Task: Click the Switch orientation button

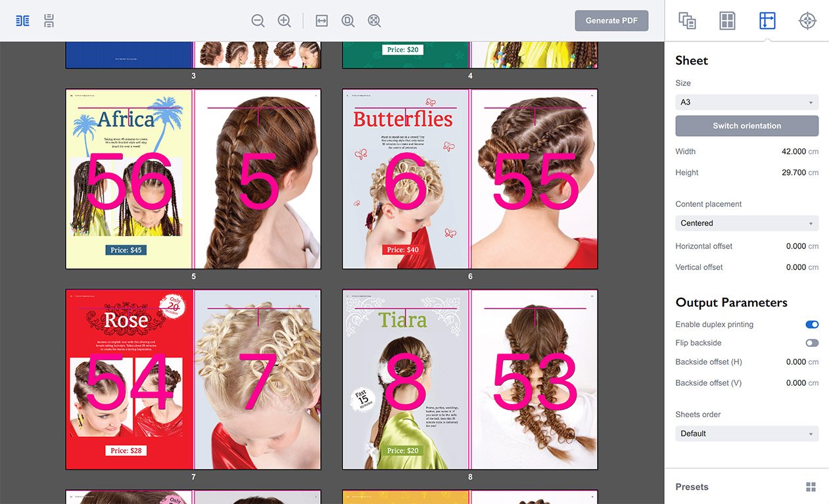Action: 747,126
